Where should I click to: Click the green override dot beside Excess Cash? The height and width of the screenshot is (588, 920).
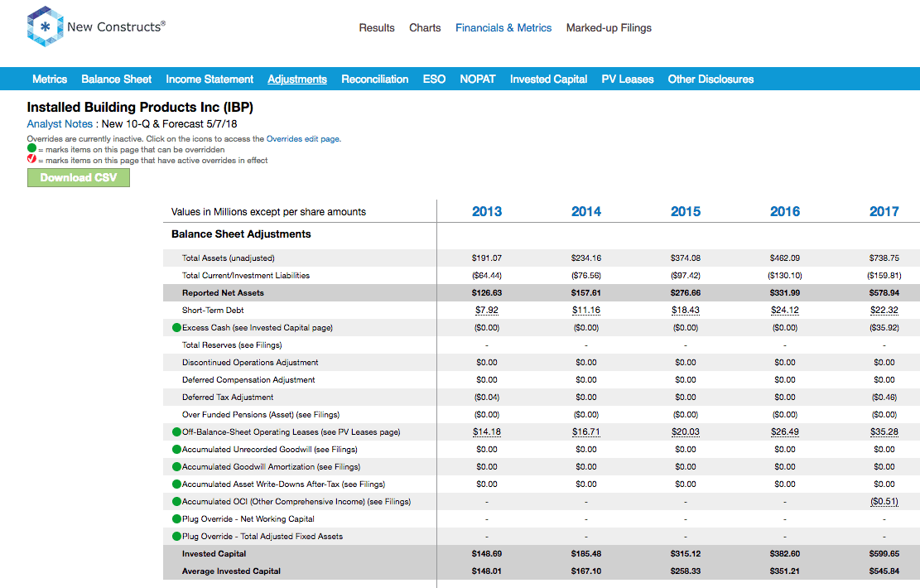[176, 327]
